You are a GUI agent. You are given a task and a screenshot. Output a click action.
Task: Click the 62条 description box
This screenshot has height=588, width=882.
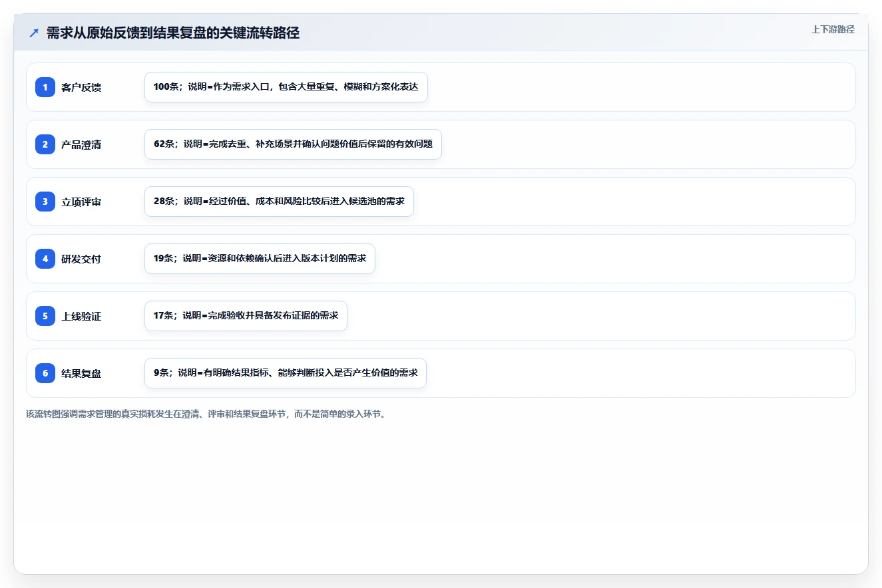(x=293, y=144)
